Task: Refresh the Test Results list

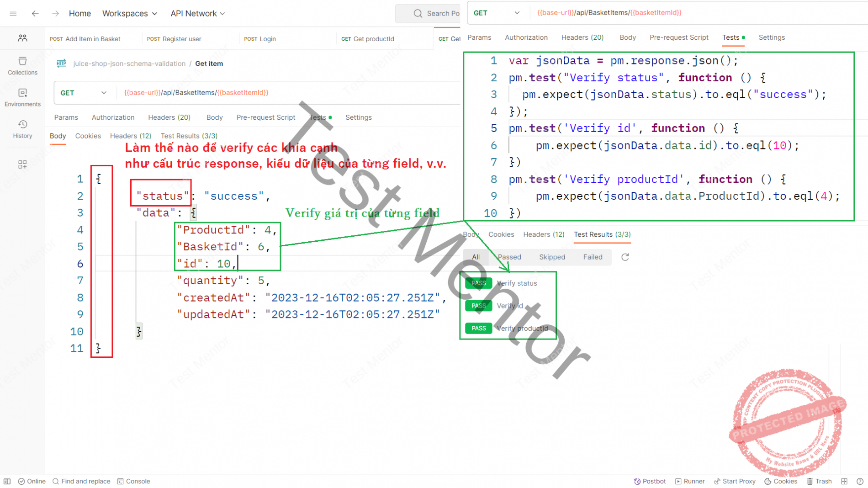Action: (625, 257)
